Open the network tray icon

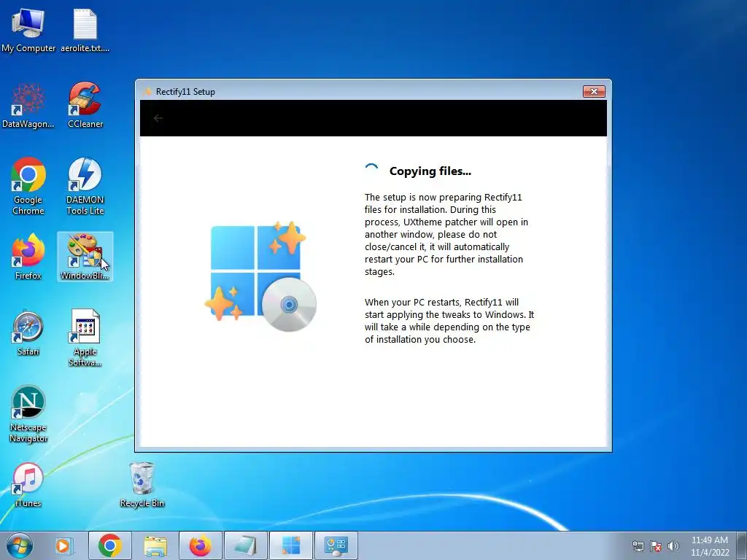638,546
